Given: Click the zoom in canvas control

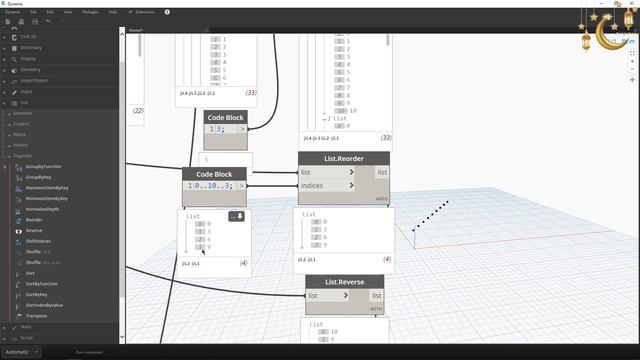Looking at the screenshot, I should [x=632, y=61].
